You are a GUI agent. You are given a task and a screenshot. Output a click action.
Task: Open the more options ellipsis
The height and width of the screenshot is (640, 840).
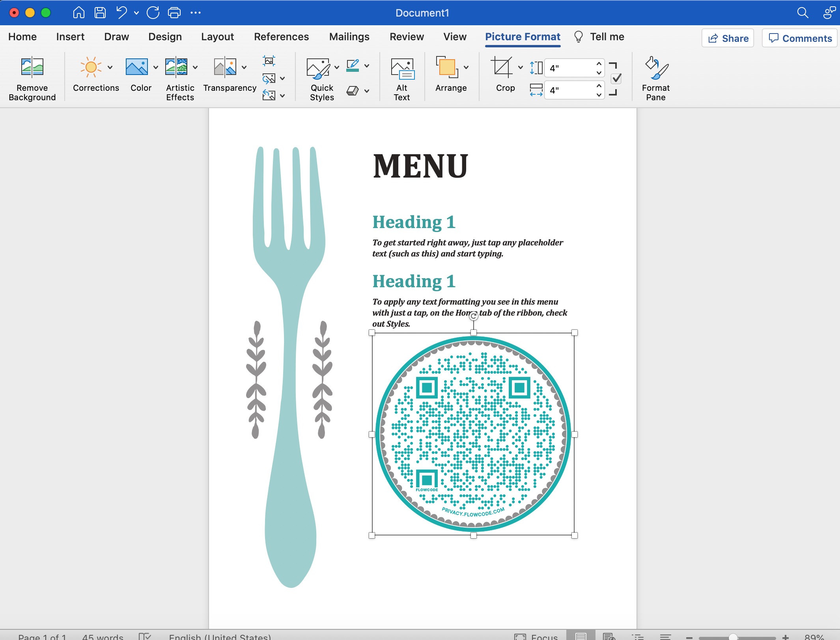[x=196, y=13]
